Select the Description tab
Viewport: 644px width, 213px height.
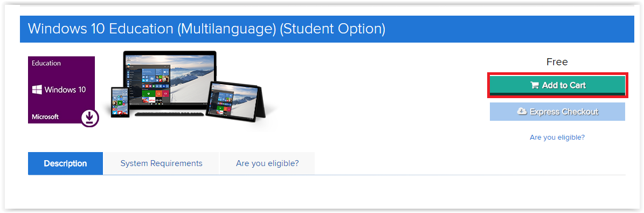point(65,163)
